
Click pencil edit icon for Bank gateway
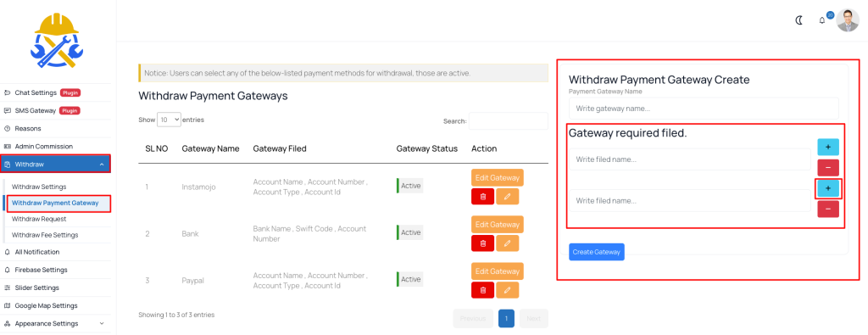508,243
